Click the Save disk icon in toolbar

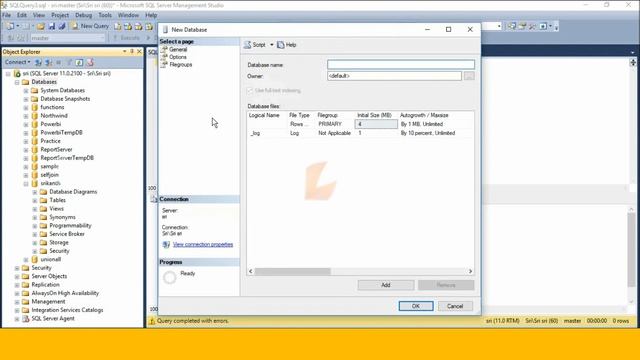click(x=52, y=26)
